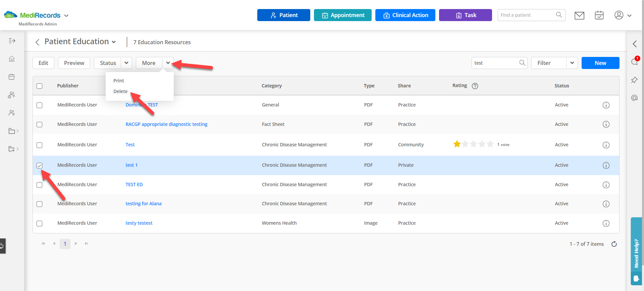The image size is (644, 291).
Task: Open info icon for Dominic TEST row
Action: [606, 105]
